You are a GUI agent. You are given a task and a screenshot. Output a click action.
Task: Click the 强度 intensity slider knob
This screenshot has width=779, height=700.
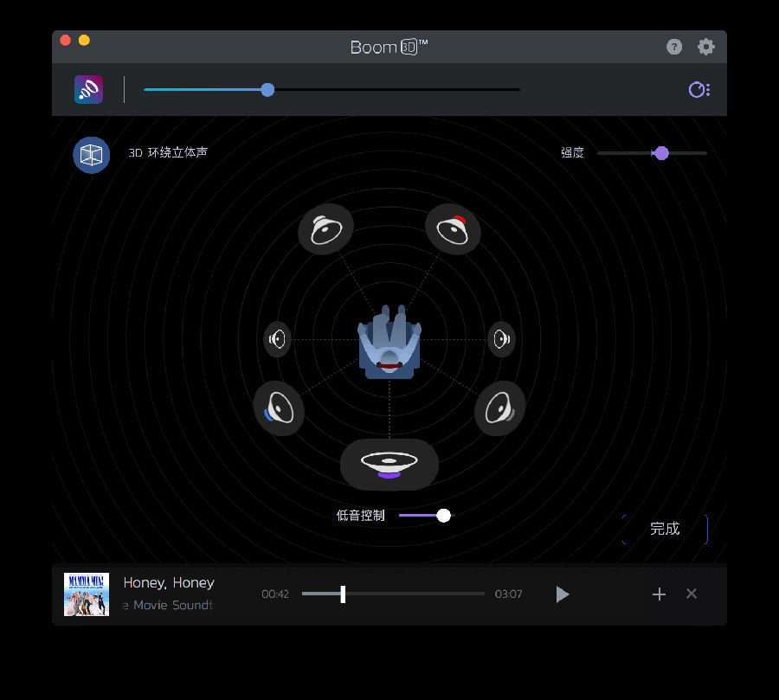click(661, 153)
